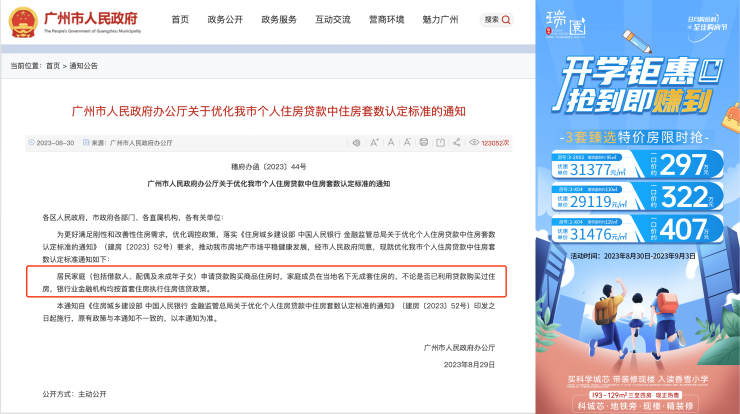This screenshot has height=414, width=740.
Task: Click the document number 穗府办函〔2023〕44号
Action: [269, 167]
